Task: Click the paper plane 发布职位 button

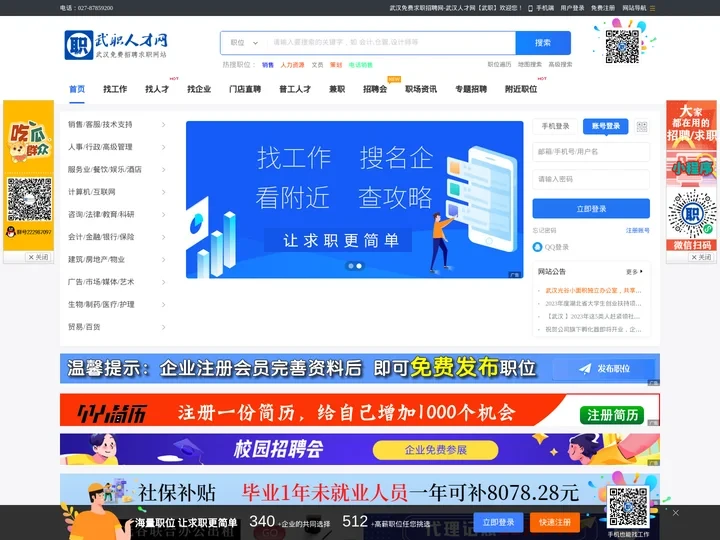Action: click(x=604, y=368)
